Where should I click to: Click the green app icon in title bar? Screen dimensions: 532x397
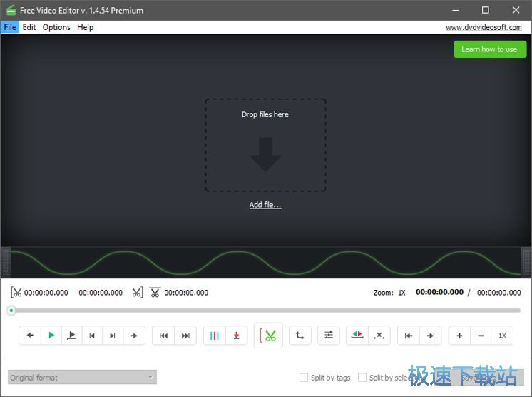11,10
